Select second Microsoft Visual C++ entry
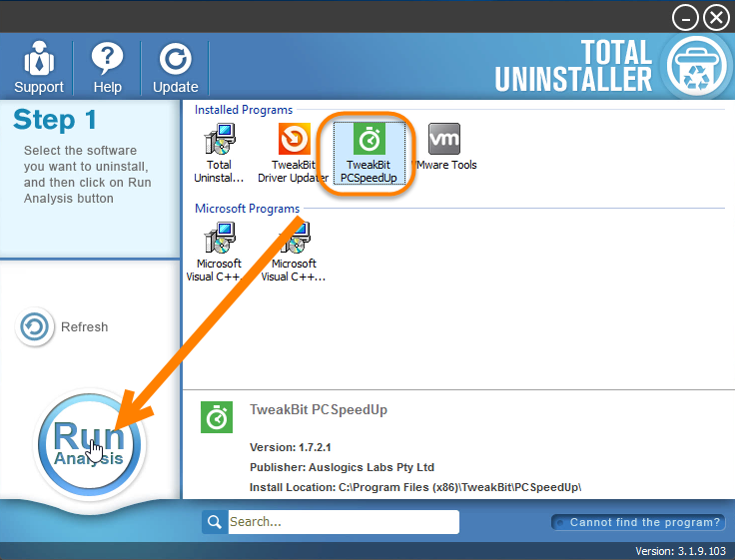The image size is (735, 560). (294, 252)
